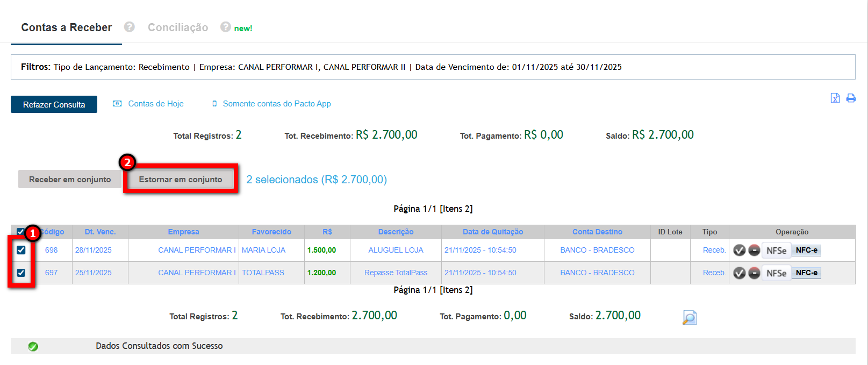Open the magnifier report icon by totals
868x365 pixels.
690,317
